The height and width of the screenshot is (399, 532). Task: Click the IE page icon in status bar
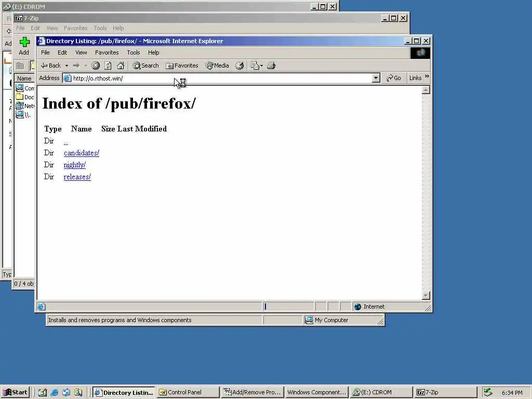[x=42, y=307]
